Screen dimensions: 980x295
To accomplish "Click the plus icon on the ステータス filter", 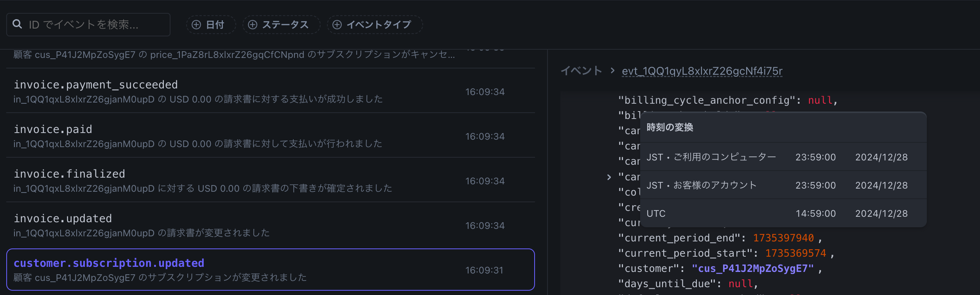I will 253,24.
